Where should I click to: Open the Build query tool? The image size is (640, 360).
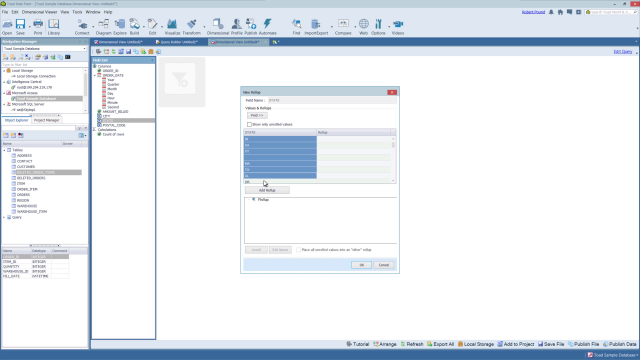[134, 27]
